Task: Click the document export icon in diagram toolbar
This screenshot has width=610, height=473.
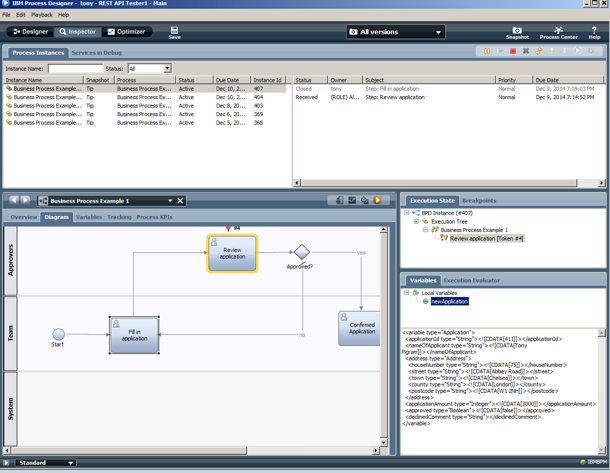Action: 340,200
